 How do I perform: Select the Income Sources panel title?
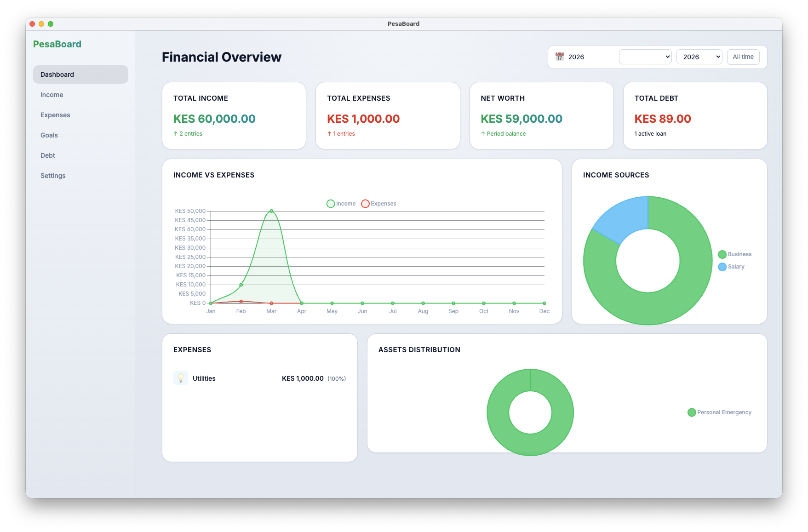pos(616,175)
